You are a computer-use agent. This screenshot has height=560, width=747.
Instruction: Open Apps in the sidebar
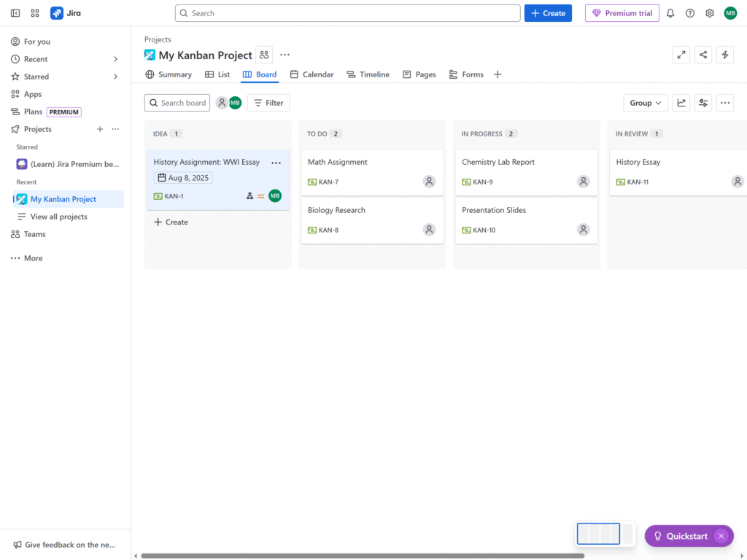tap(65, 94)
